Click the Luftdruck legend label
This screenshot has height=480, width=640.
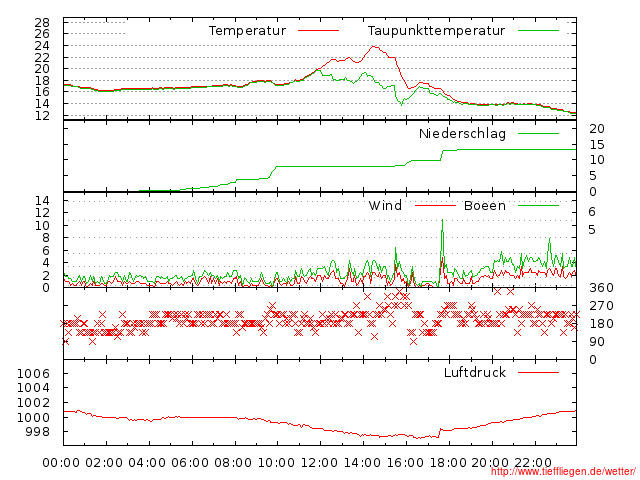[x=475, y=373]
